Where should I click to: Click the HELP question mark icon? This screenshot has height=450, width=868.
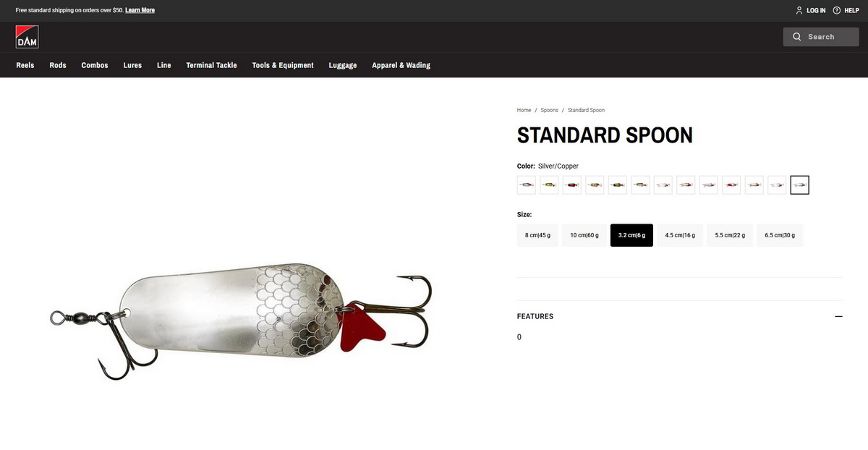coord(837,10)
